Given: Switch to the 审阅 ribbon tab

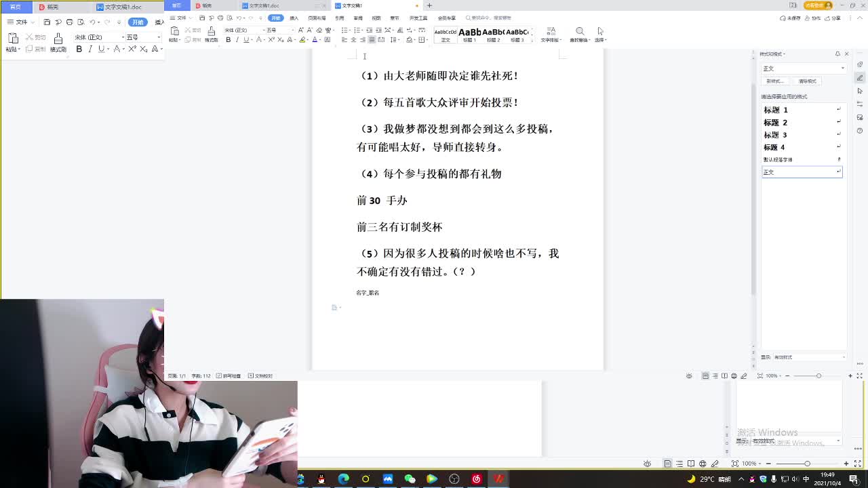Looking at the screenshot, I should [358, 18].
